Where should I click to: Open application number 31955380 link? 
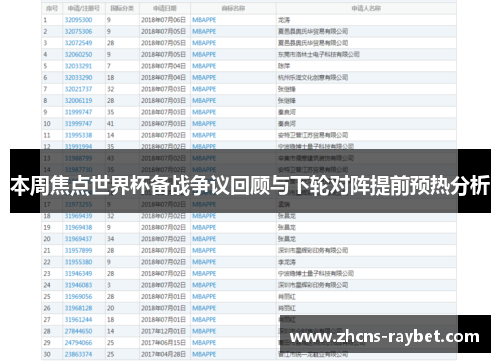pos(78,262)
